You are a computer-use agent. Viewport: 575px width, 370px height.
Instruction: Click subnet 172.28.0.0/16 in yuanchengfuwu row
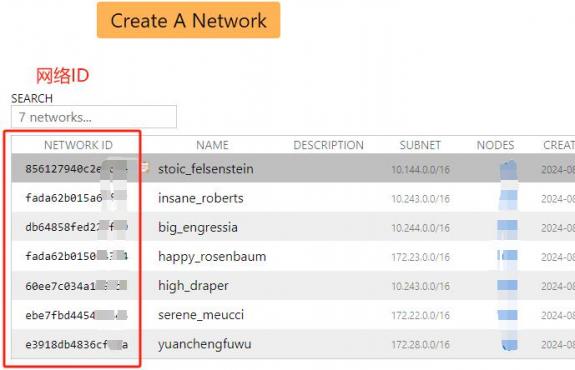click(420, 345)
